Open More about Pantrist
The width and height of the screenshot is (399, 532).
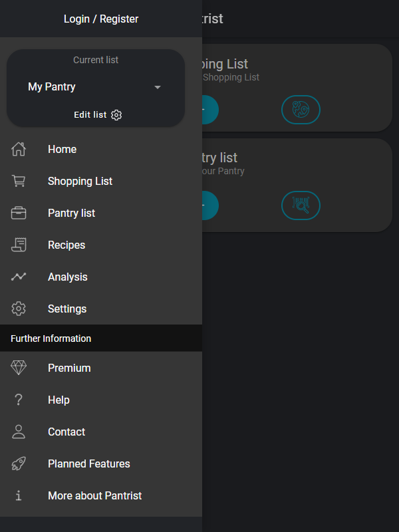point(101,495)
